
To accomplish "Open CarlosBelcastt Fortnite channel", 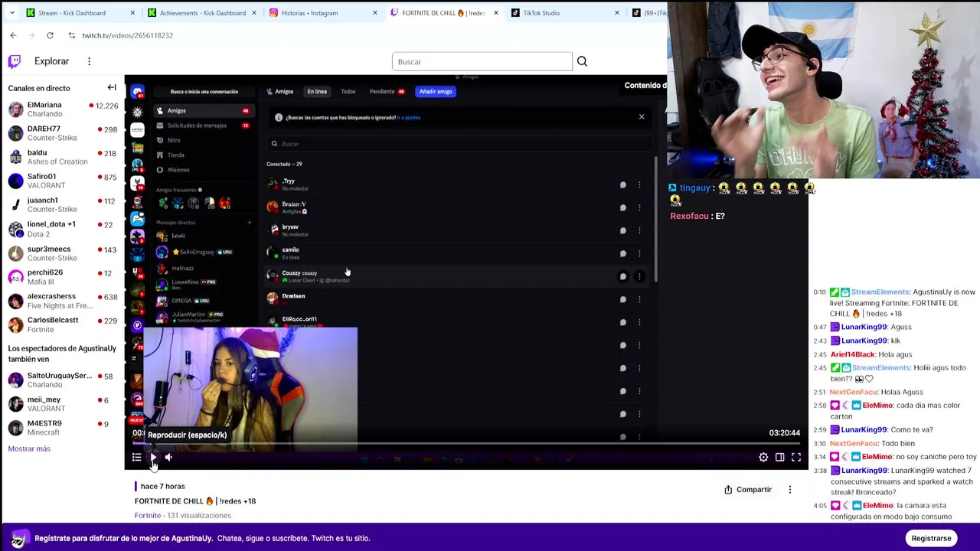I will 61,324.
